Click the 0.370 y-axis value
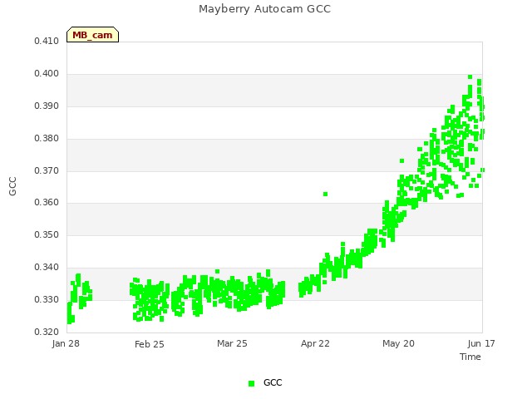 [x=47, y=170]
